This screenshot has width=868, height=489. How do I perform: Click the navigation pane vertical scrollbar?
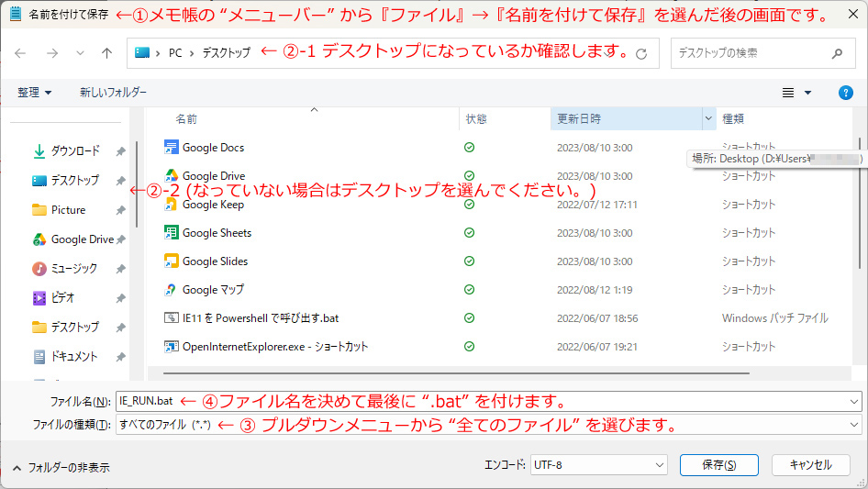(x=137, y=184)
